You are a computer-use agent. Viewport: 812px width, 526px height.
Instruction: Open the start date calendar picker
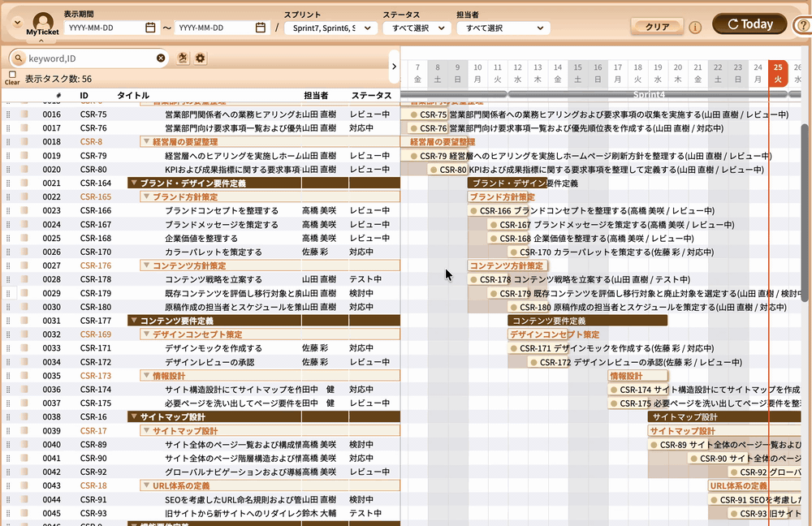[x=150, y=28]
